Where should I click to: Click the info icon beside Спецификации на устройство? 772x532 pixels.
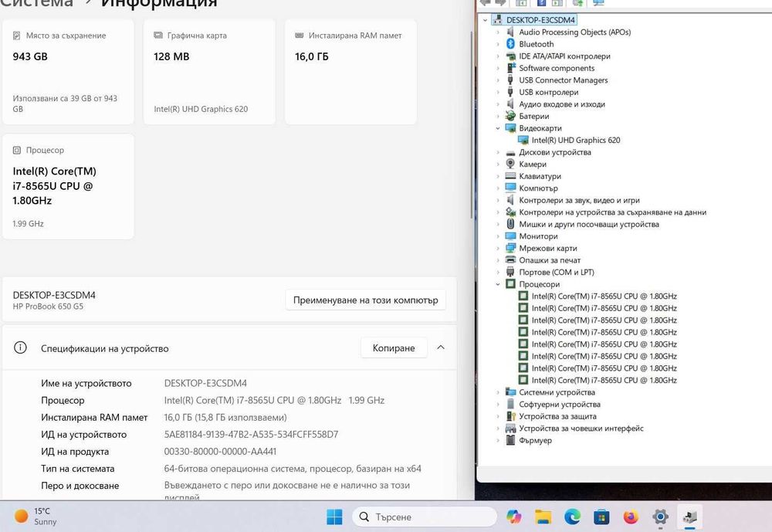click(x=20, y=347)
